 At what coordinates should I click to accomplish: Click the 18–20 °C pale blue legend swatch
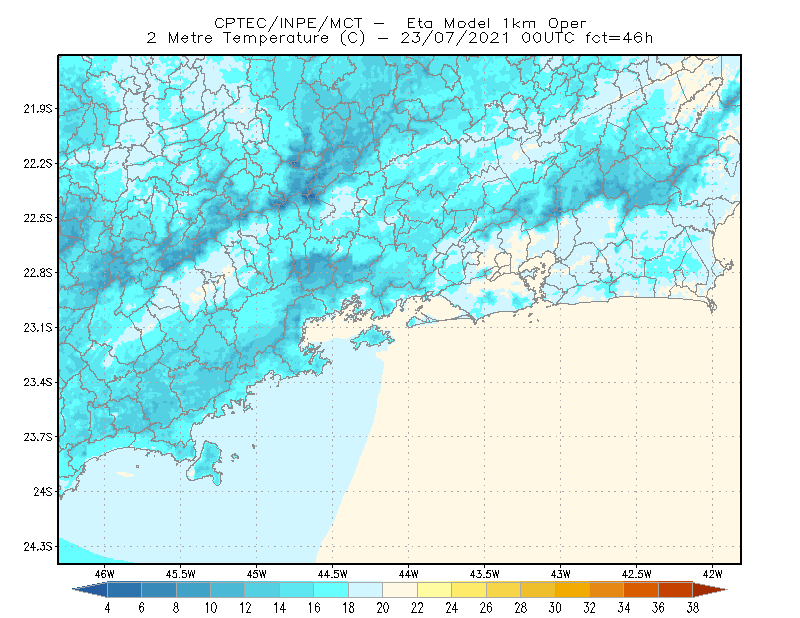click(366, 590)
